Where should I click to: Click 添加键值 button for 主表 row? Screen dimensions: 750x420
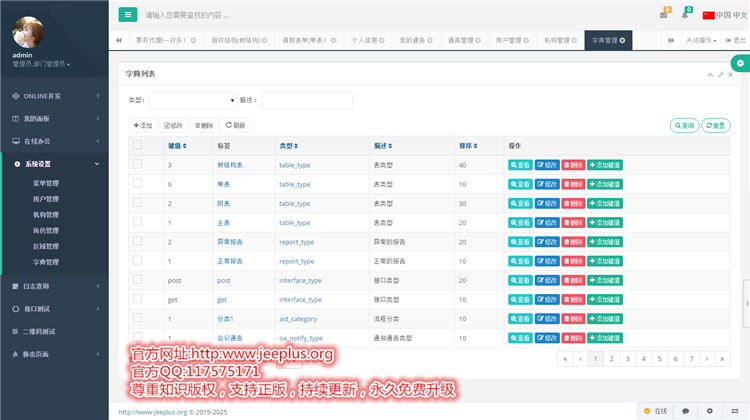click(x=605, y=222)
